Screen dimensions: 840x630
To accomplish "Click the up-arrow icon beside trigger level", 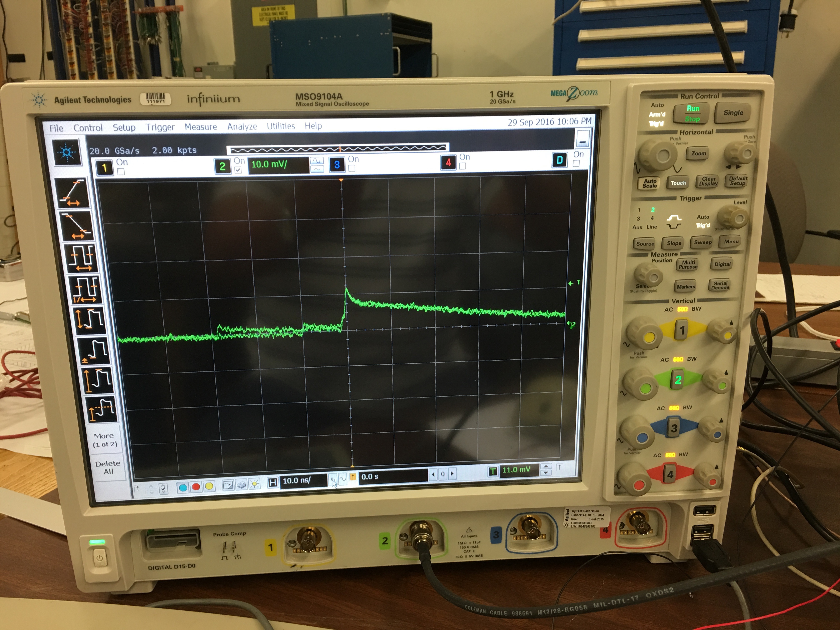I will tap(559, 467).
